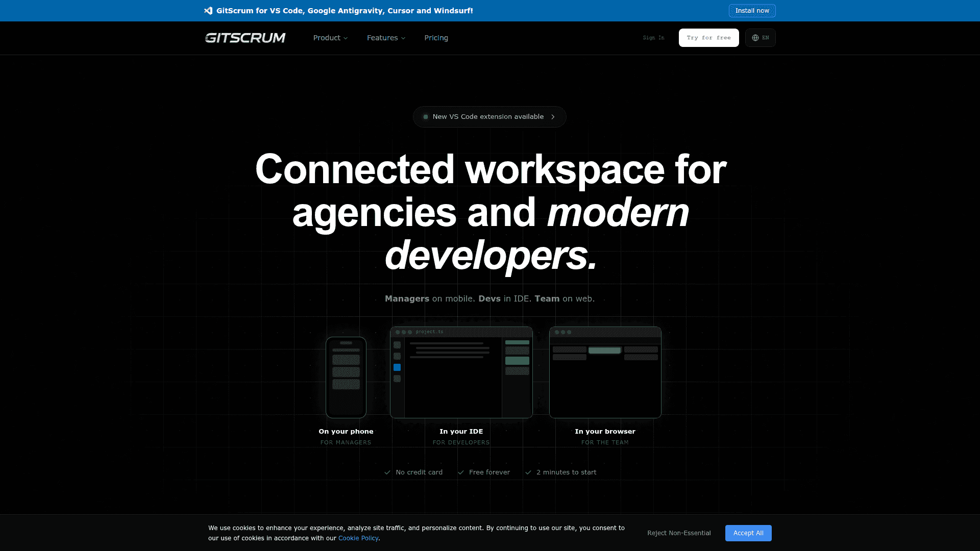The width and height of the screenshot is (980, 551).
Task: Open the GitScrum logo homepage link
Action: pyautogui.click(x=245, y=38)
